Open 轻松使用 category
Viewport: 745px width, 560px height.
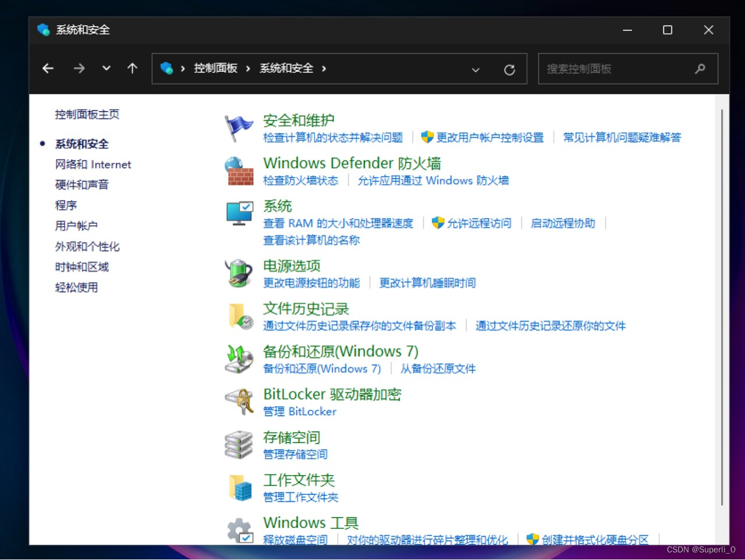coord(76,288)
